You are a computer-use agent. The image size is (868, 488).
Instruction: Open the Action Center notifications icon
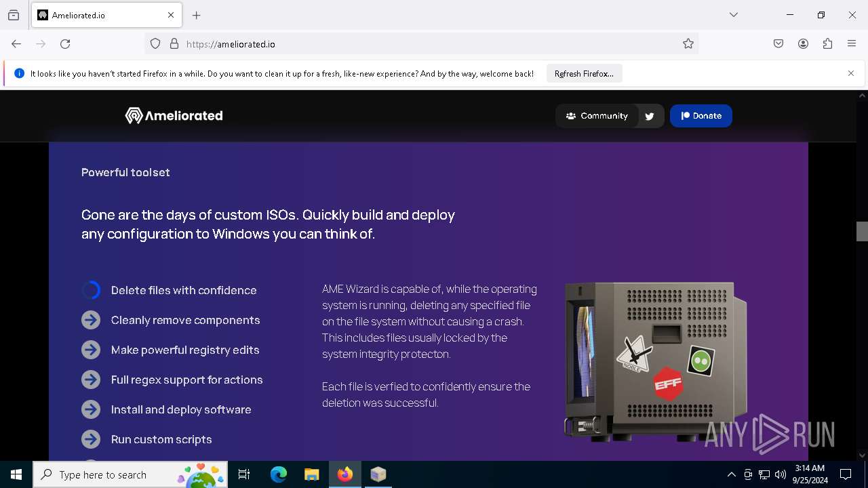(x=846, y=474)
